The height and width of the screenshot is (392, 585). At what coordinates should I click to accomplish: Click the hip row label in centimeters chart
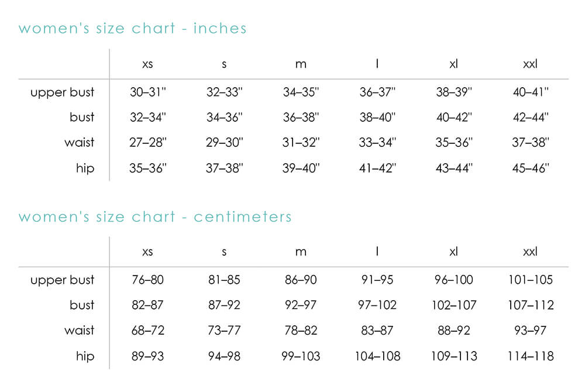coord(85,356)
